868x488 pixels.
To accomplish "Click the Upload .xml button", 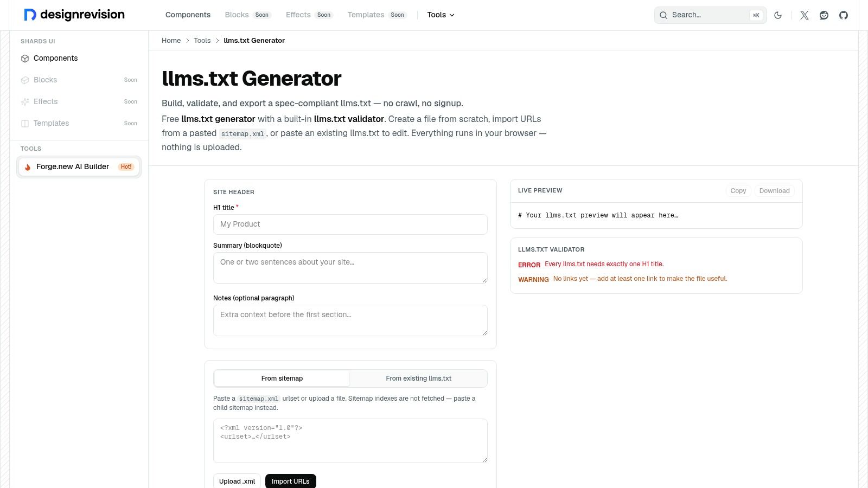I will coord(237,481).
